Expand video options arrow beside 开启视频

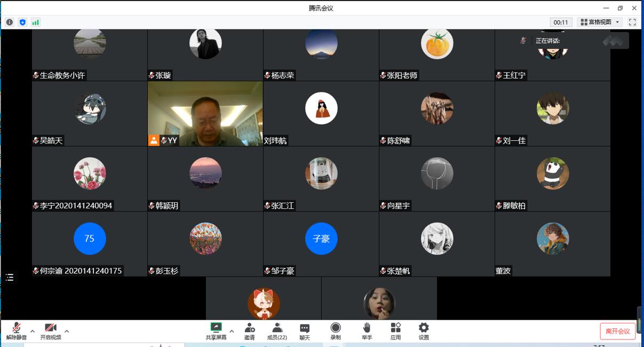click(x=67, y=331)
